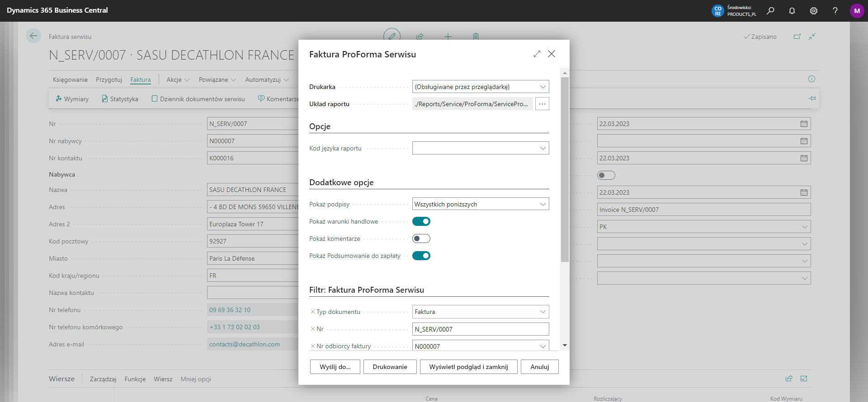Open notifications bell

coord(792,11)
